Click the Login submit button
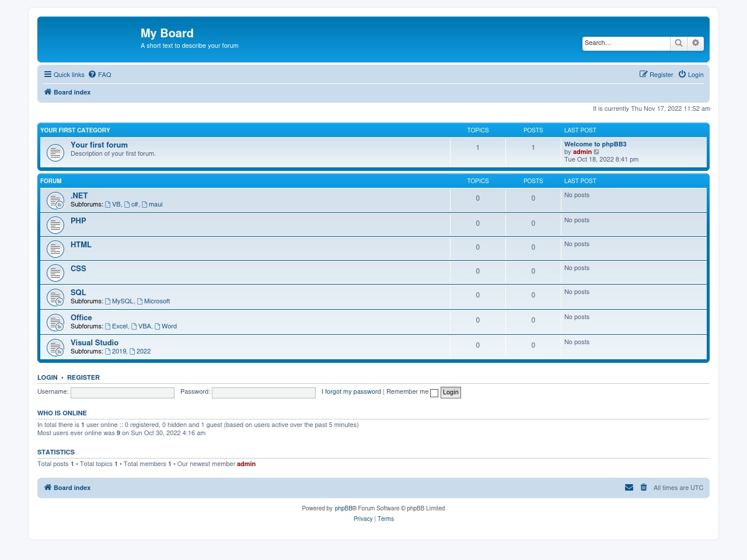Screen dimensions: 747x560 pyautogui.click(x=451, y=393)
